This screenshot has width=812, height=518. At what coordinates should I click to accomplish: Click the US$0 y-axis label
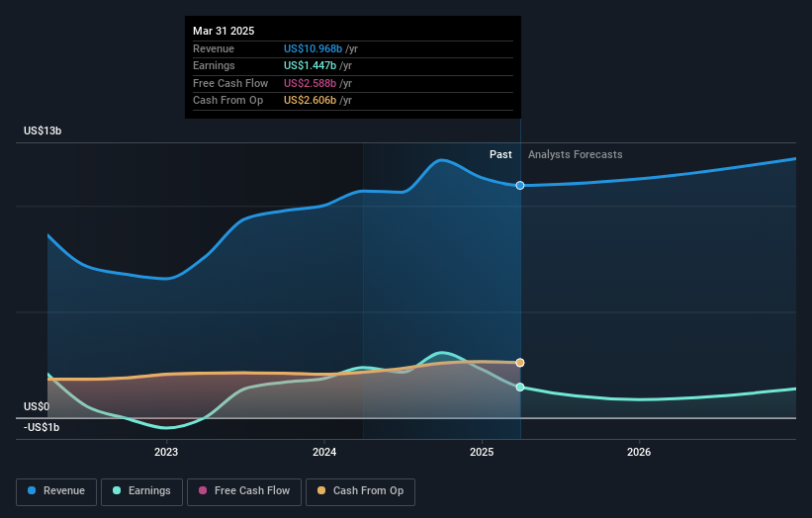point(37,406)
